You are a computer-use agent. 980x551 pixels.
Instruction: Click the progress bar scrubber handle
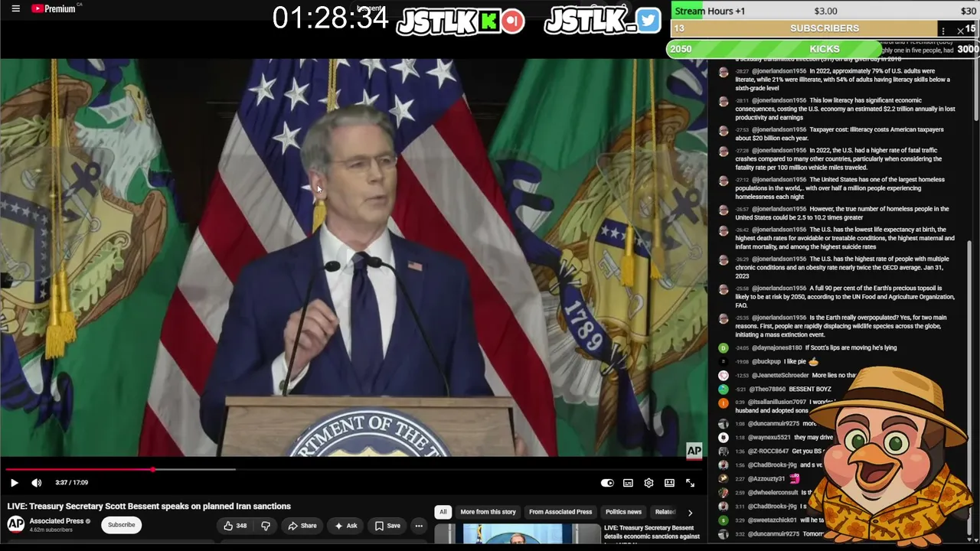153,470
